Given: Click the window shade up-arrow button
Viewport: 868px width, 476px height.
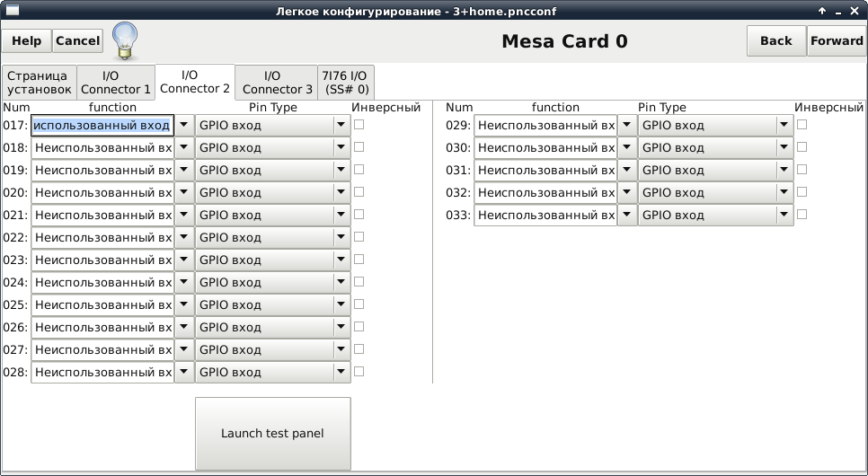Looking at the screenshot, I should point(822,11).
